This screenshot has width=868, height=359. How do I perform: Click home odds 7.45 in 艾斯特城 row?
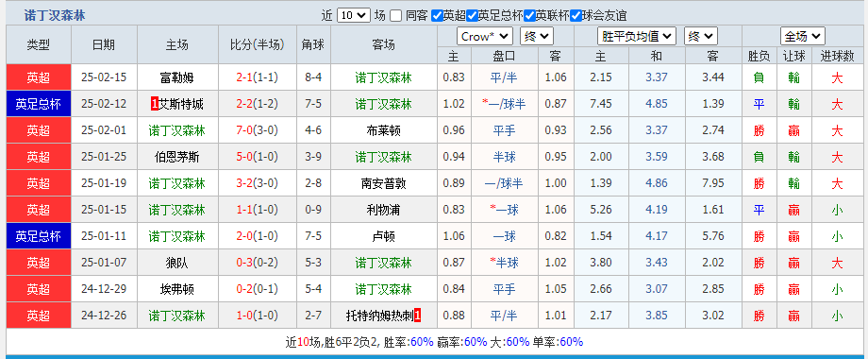click(601, 104)
